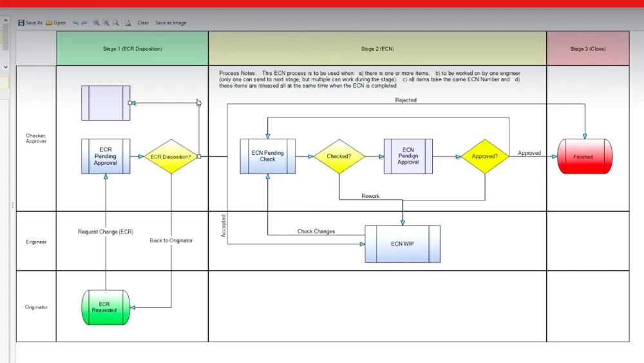Viewport: 644px width, 363px height.
Task: Click connector endpoint handle on blank box
Action: (130, 103)
